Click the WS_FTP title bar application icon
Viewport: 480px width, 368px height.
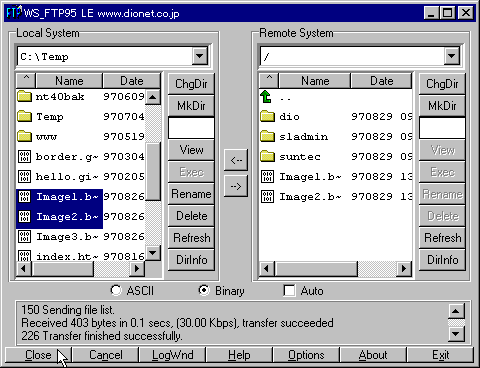coord(14,13)
